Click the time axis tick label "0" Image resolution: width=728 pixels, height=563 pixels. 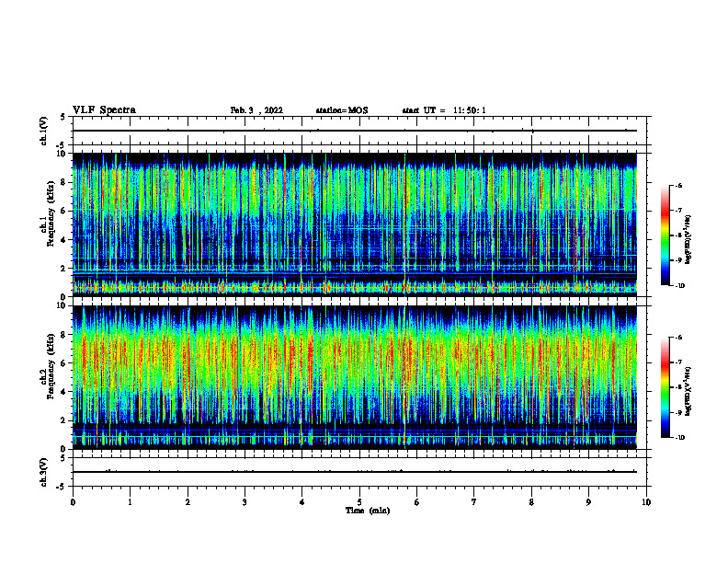(73, 502)
